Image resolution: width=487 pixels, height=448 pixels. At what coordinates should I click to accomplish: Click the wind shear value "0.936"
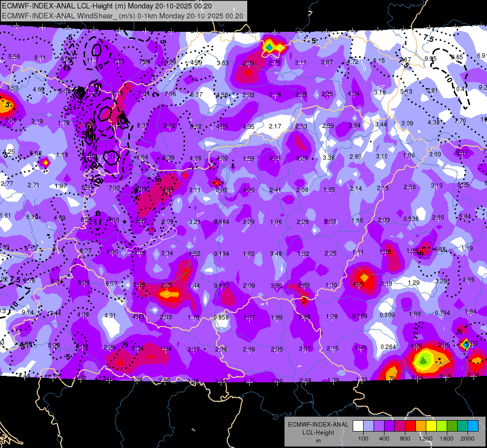point(411,219)
